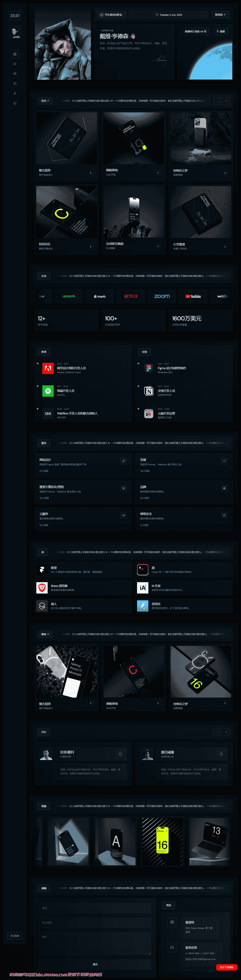Select the 接触 contact section tag
This screenshot has height=980, width=241.
click(x=44, y=888)
